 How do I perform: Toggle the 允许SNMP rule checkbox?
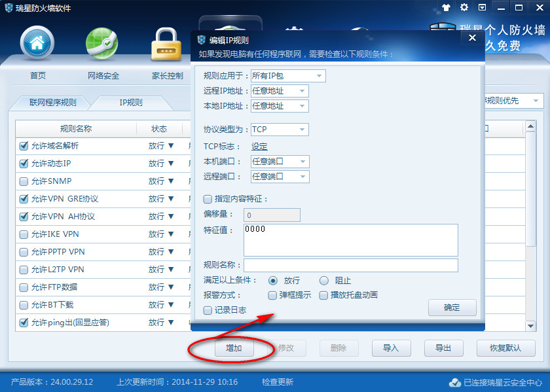click(x=24, y=181)
